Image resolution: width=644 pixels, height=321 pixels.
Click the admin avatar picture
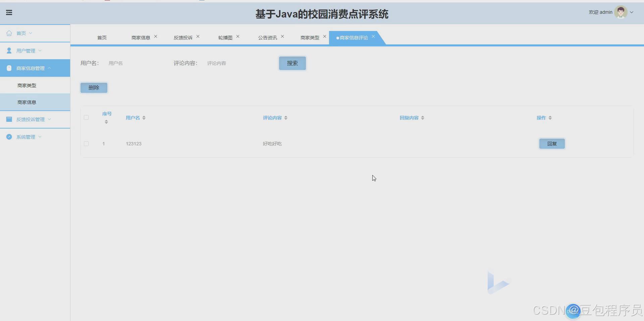tap(622, 12)
